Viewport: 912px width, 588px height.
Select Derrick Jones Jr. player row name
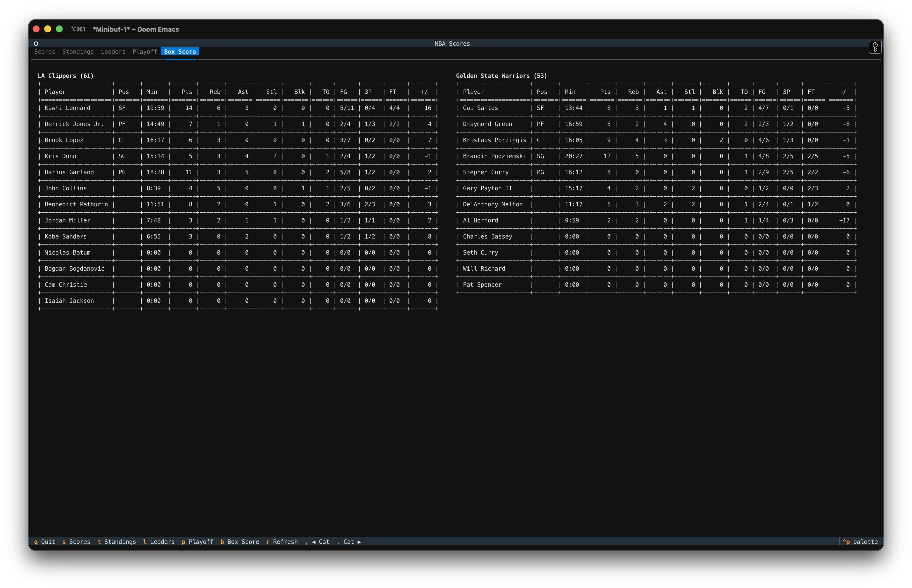point(74,124)
